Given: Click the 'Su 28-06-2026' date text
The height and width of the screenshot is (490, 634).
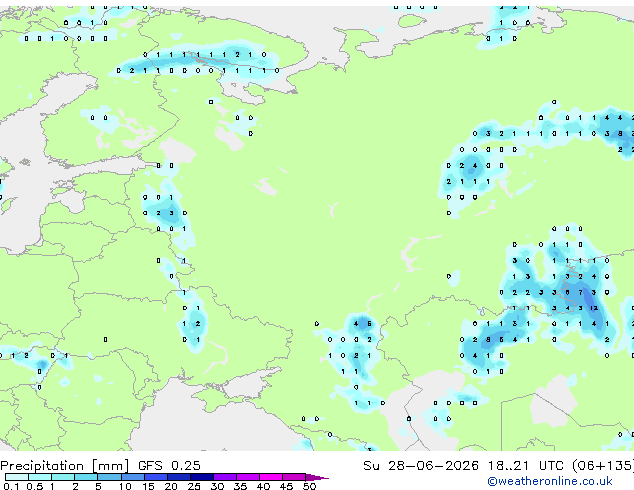Looking at the screenshot, I should point(421,466).
